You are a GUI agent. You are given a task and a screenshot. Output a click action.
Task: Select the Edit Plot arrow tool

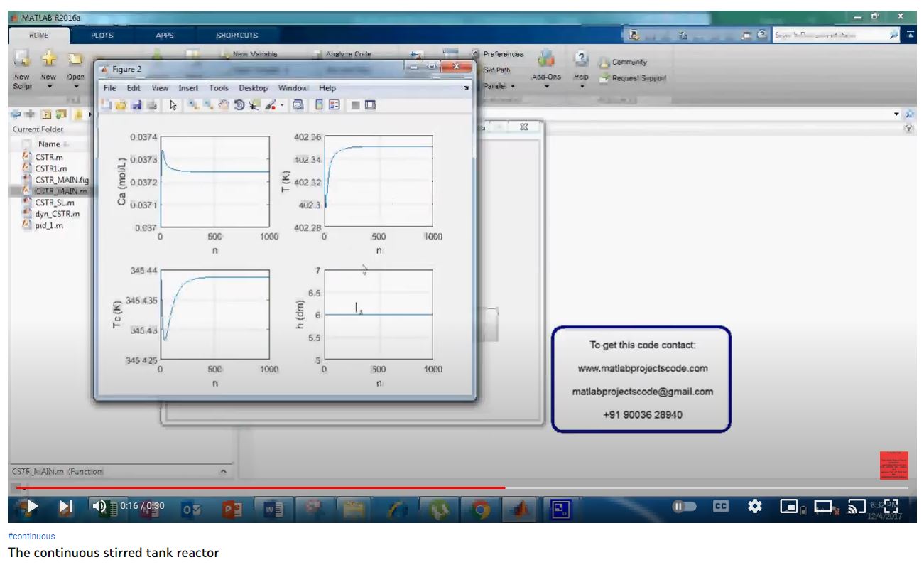173,105
